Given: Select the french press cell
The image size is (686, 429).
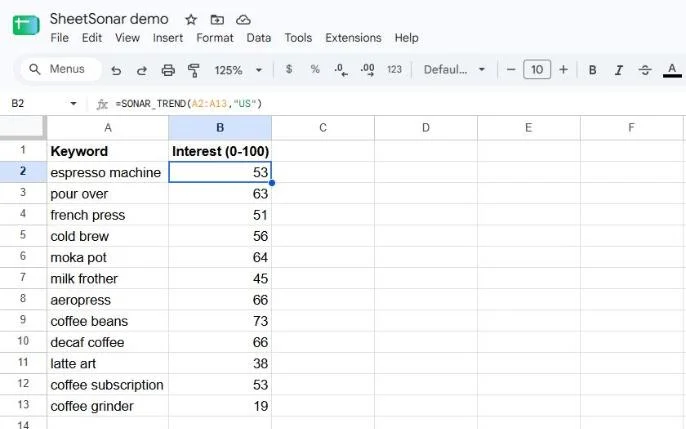Looking at the screenshot, I should [108, 215].
